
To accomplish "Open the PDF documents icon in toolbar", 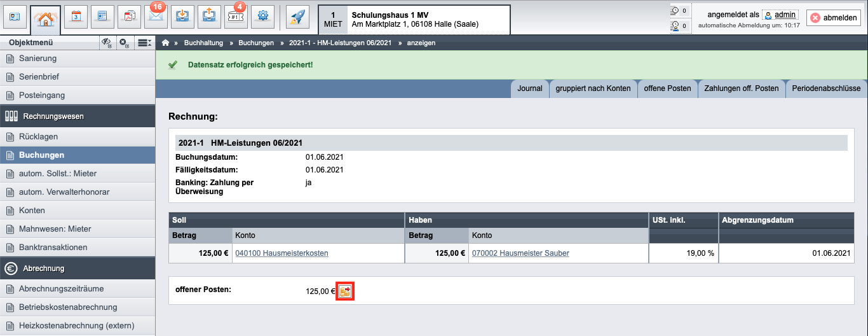I will point(130,17).
